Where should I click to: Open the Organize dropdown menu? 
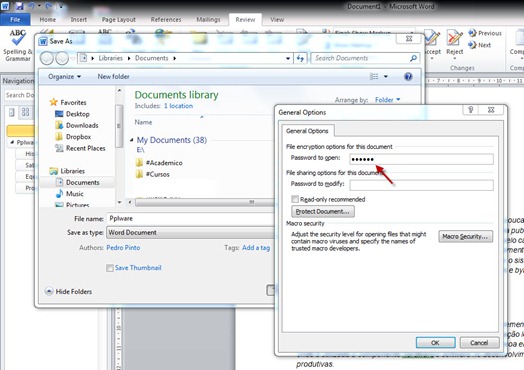pyautogui.click(x=64, y=77)
